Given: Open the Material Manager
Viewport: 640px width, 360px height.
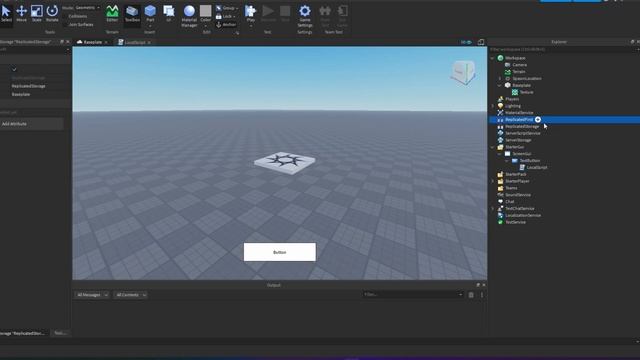Looking at the screenshot, I should (x=189, y=16).
